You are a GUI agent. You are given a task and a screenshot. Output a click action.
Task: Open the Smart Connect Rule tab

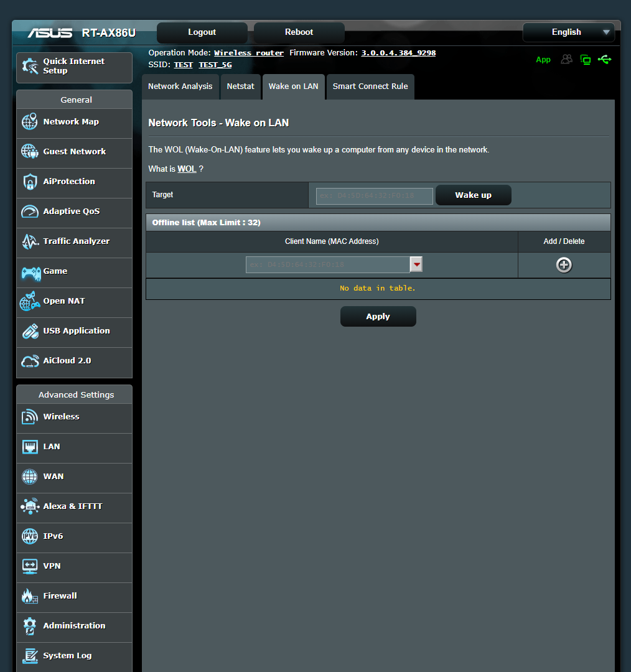click(370, 86)
